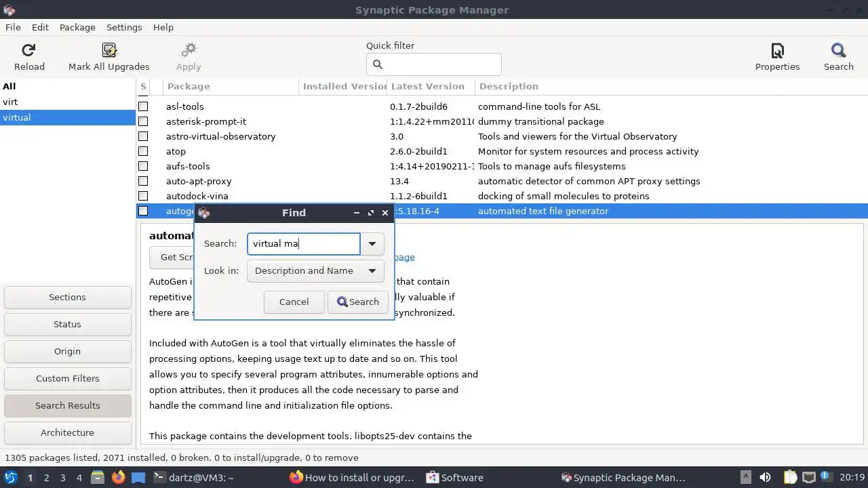868x488 pixels.
Task: Open the Settings menu
Action: [124, 27]
